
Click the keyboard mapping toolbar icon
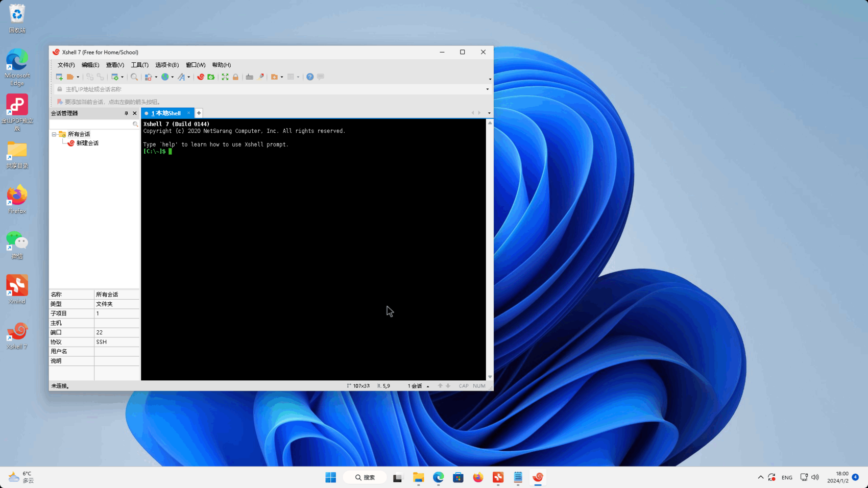click(x=250, y=77)
